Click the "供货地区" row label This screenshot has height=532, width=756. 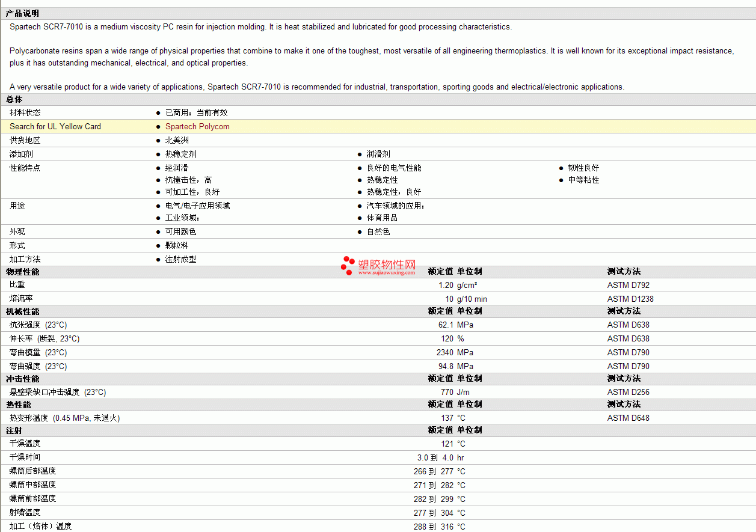coord(25,140)
